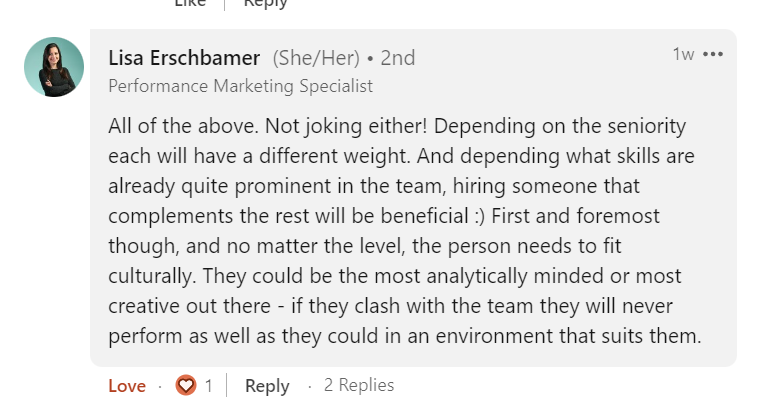
Task: Click the comment text starting "All of the above"
Action: (170, 129)
